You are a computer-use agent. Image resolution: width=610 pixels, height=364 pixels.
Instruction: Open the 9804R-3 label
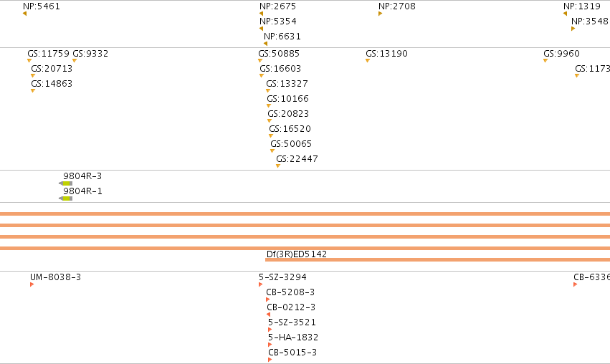coord(82,176)
